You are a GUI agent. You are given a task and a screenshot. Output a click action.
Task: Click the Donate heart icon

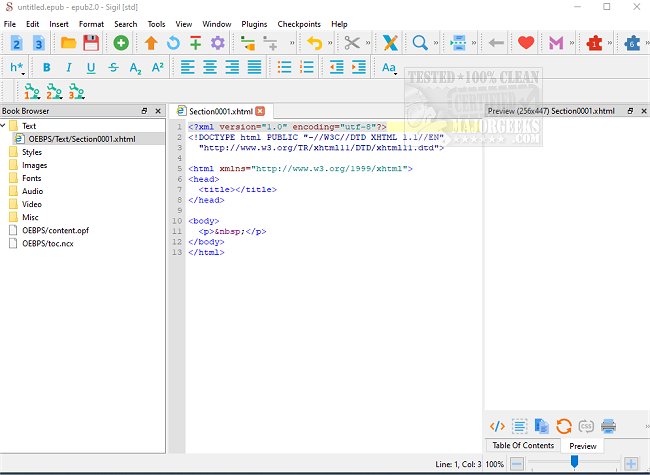527,43
